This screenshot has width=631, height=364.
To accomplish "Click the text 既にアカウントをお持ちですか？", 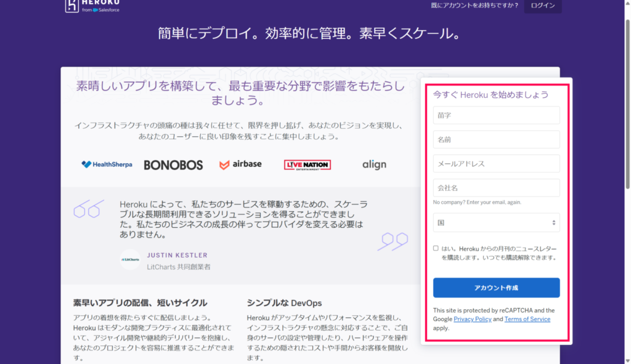I will tap(475, 6).
